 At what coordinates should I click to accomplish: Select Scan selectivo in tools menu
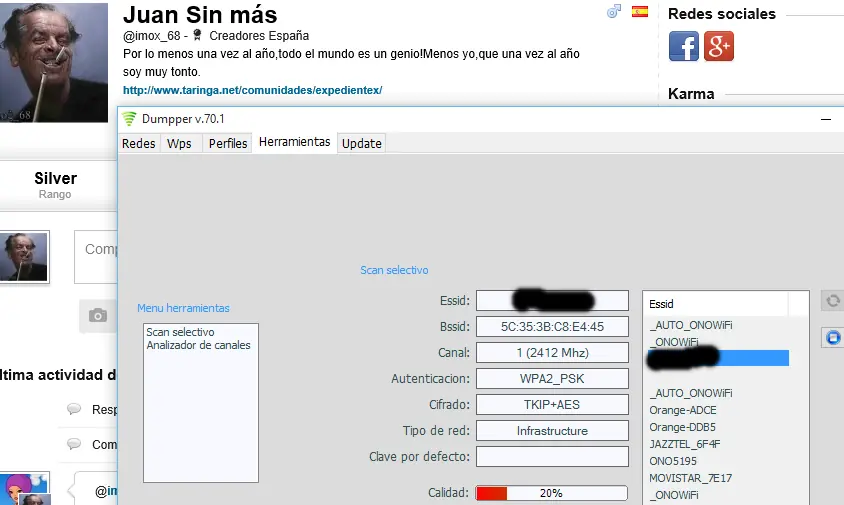[180, 332]
